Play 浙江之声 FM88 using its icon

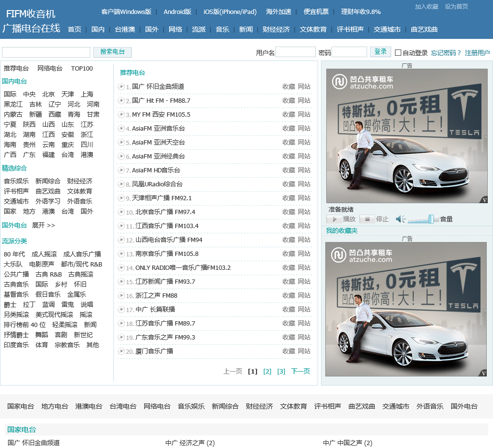tap(121, 295)
